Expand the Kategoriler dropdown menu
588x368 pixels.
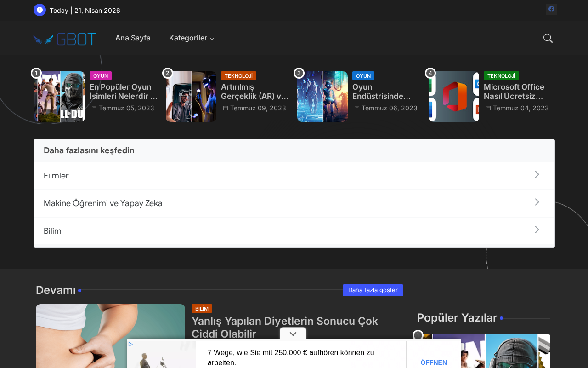(192, 38)
